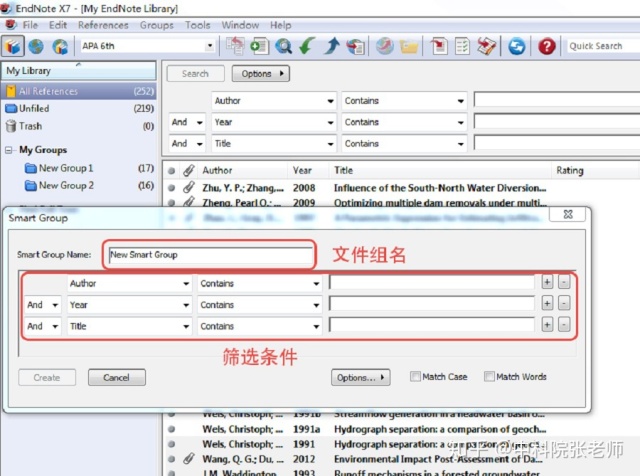This screenshot has width=640, height=476.
Task: Select the Unfiled group
Action: pyautogui.click(x=79, y=109)
